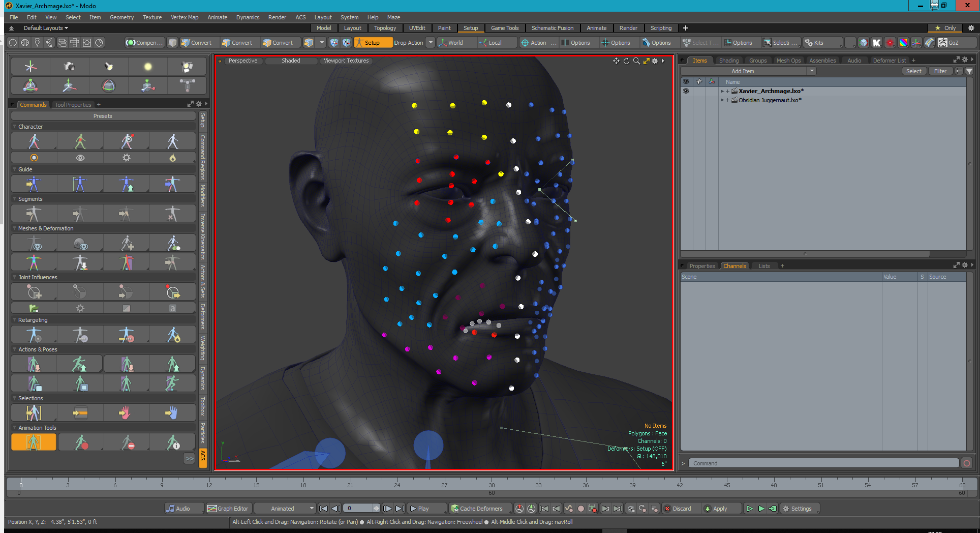Go to the first frame
The width and height of the screenshot is (980, 533).
coord(323,509)
